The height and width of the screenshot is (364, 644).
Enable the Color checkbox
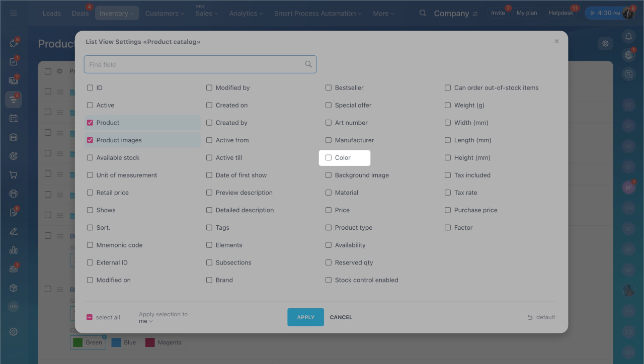[x=329, y=158]
